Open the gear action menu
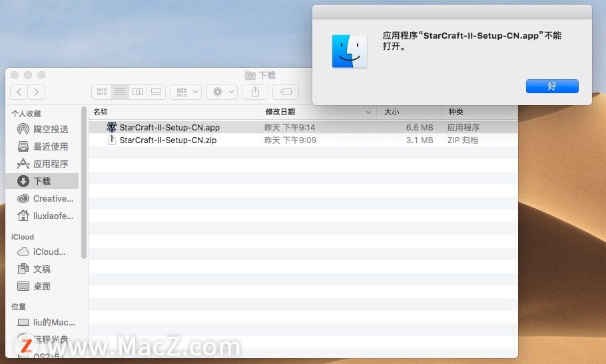This screenshot has width=606, height=364. coord(222,92)
